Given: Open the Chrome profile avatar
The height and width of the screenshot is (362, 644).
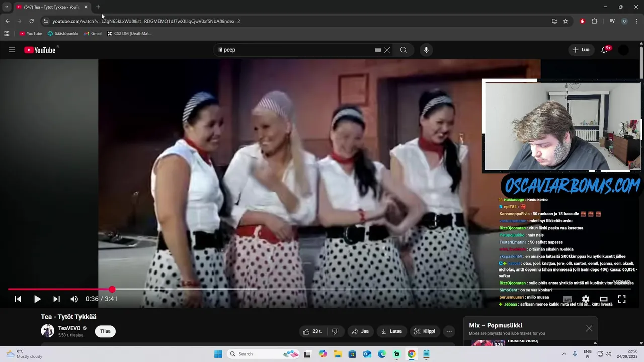Looking at the screenshot, I should (x=624, y=21).
